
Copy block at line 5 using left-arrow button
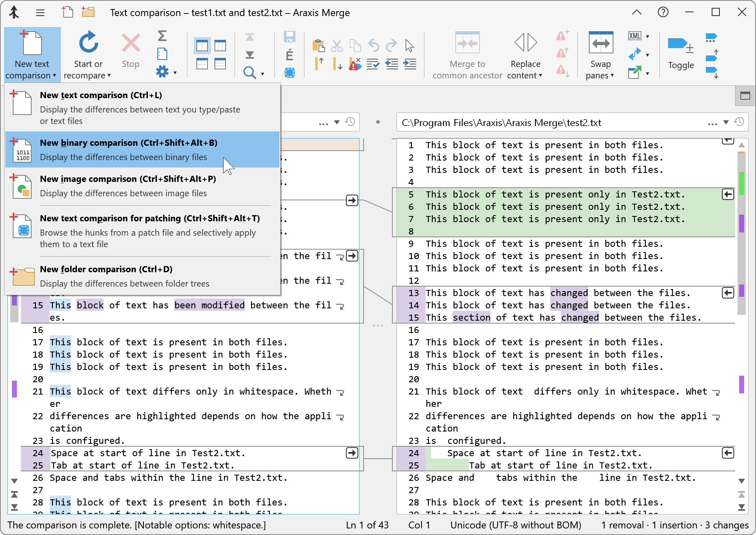[x=728, y=194]
